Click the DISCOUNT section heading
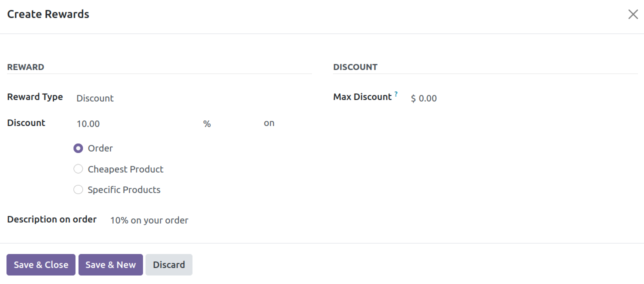 (355, 67)
